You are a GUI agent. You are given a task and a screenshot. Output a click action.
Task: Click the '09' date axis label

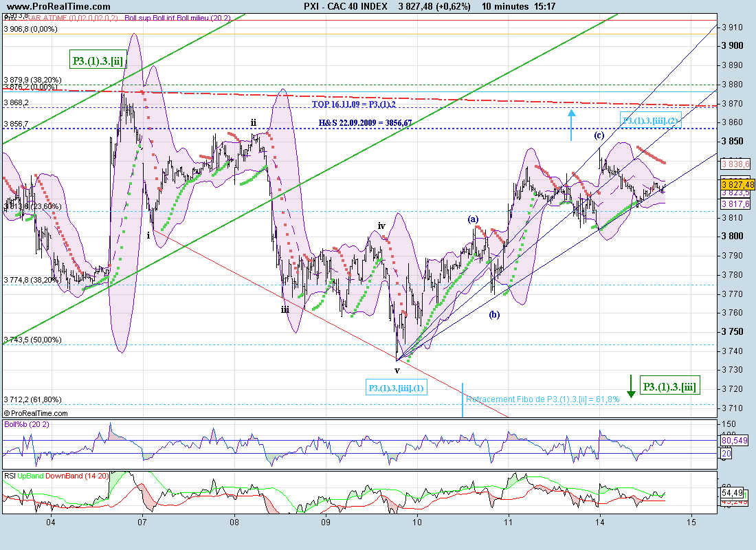(326, 522)
